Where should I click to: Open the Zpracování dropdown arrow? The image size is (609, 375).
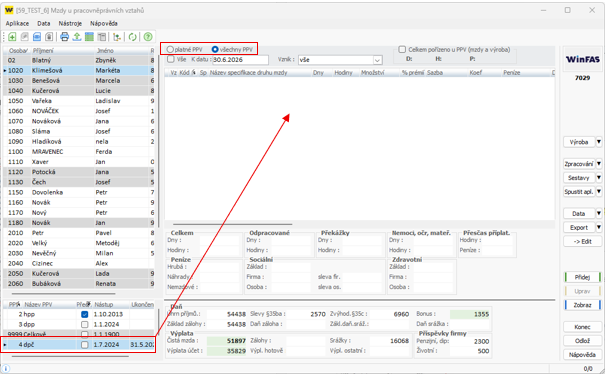599,164
